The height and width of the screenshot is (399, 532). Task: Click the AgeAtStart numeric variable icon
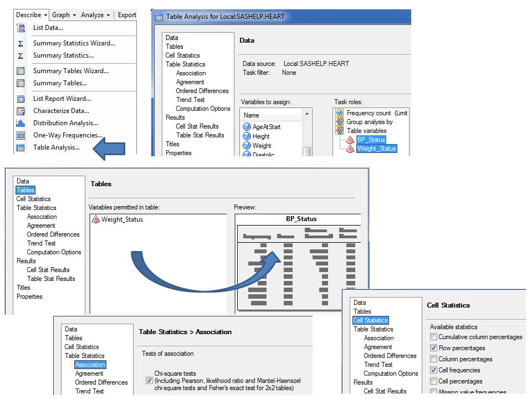(247, 127)
